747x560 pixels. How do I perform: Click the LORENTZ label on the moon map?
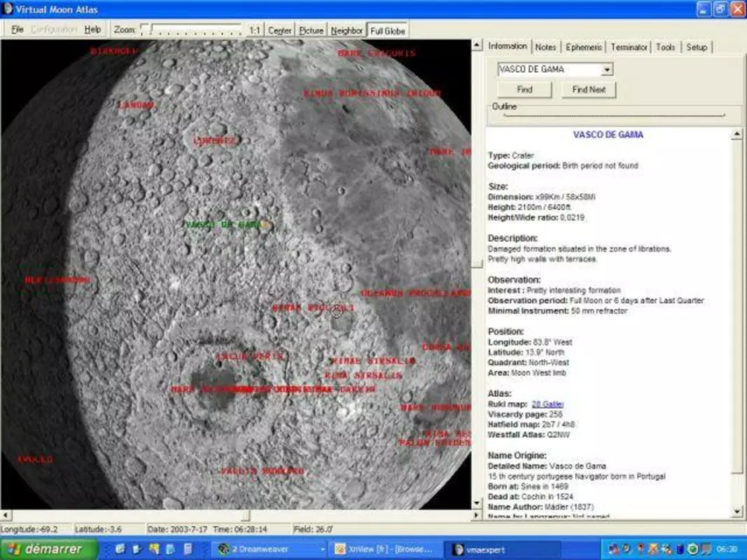(214, 141)
